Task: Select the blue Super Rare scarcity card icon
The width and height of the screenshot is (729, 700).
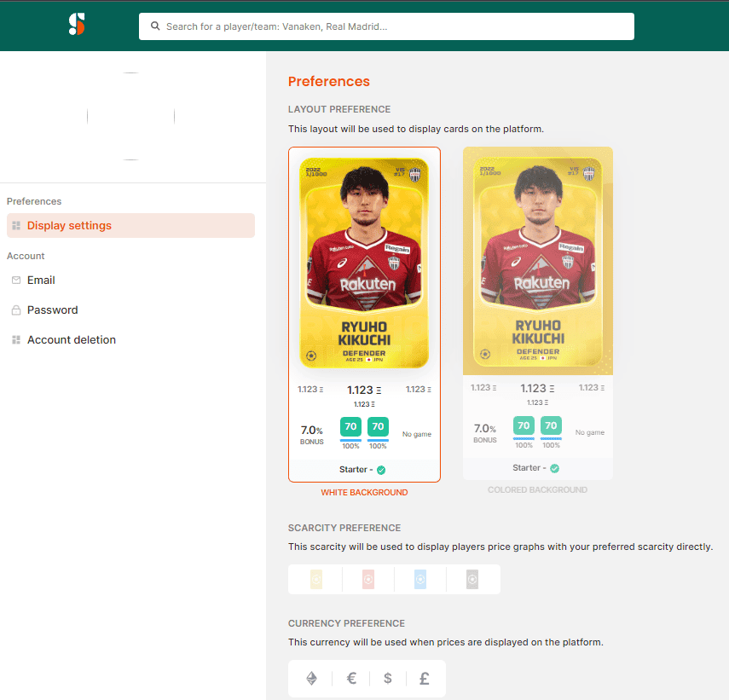Action: pyautogui.click(x=419, y=579)
